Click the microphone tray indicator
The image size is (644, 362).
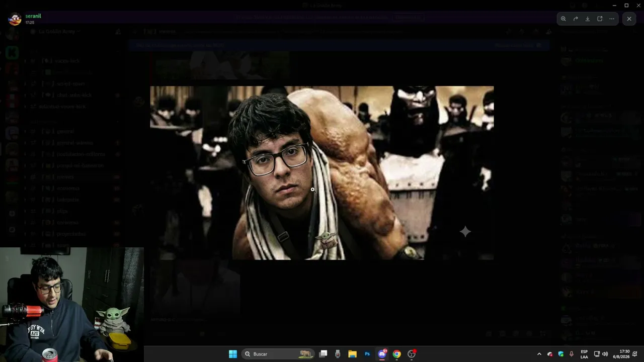(572, 354)
